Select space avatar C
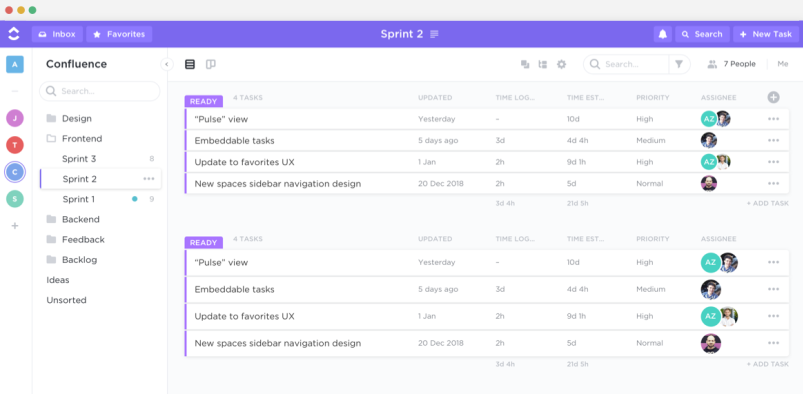Screen dimensions: 803x394 point(15,172)
